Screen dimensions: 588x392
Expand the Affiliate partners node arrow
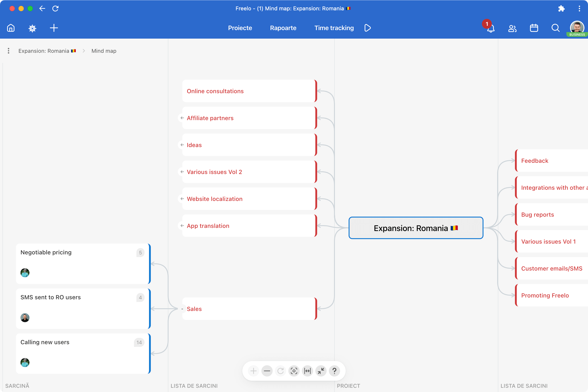[x=182, y=118]
